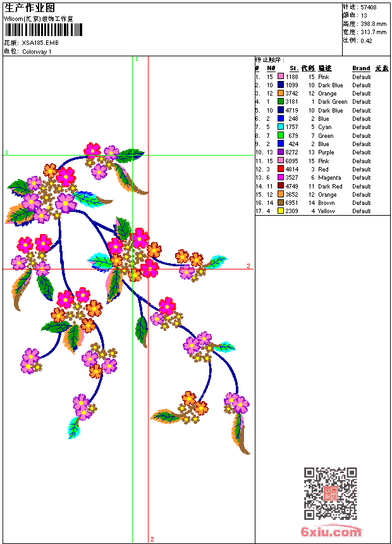Viewport: 392px width, 544px height.
Task: Click the XSA185.EMB file name
Action: coord(40,42)
